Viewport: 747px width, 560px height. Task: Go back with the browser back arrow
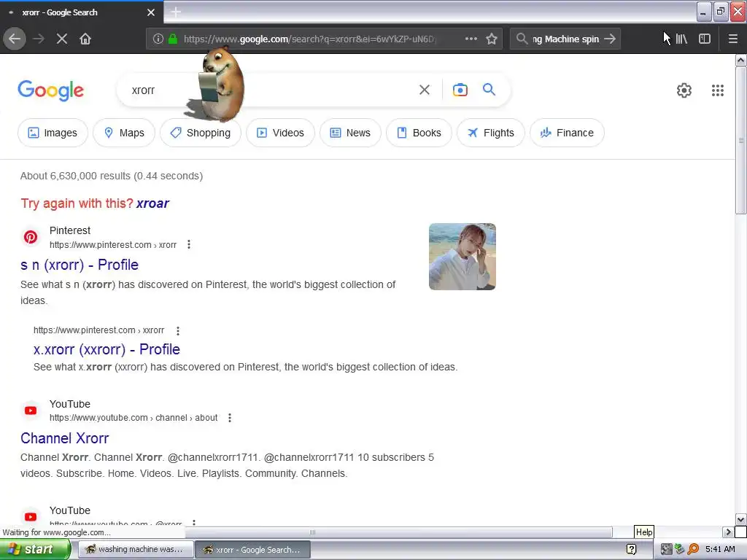click(x=15, y=39)
